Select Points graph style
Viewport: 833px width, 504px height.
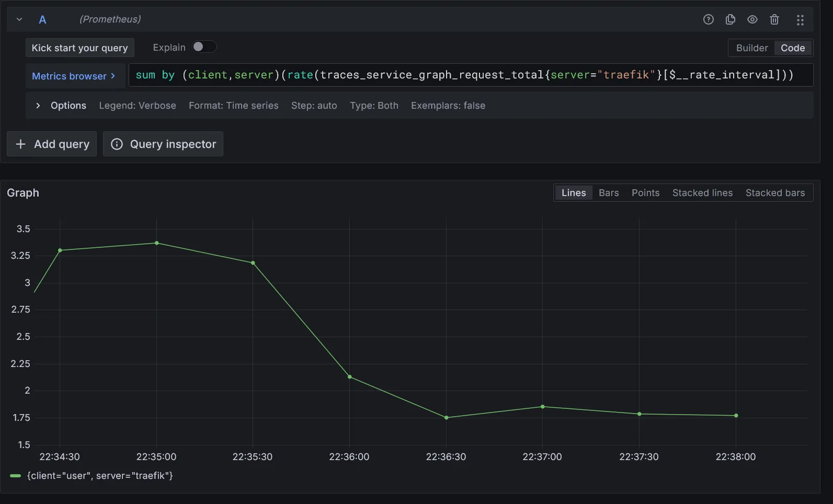click(x=645, y=192)
